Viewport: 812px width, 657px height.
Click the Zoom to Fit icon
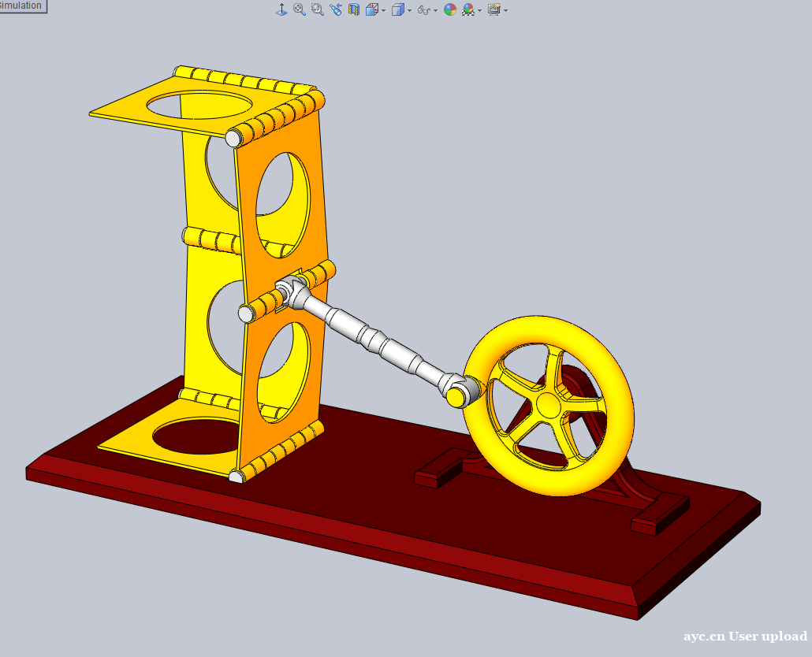(300, 9)
